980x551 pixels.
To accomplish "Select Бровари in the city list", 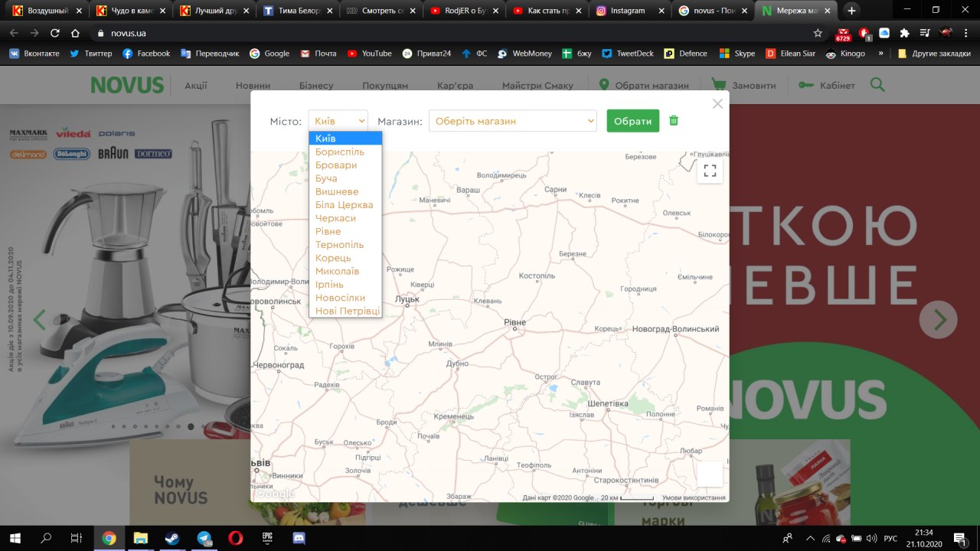I will point(336,165).
